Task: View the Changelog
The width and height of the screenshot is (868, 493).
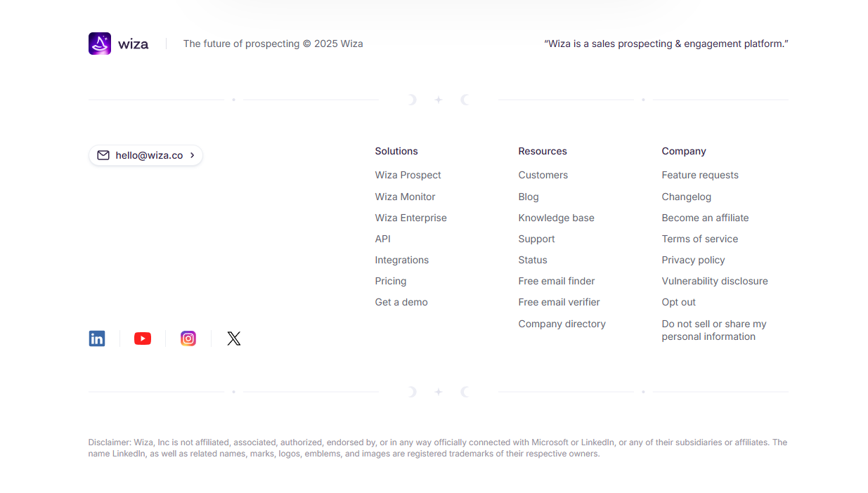Action: tap(686, 197)
